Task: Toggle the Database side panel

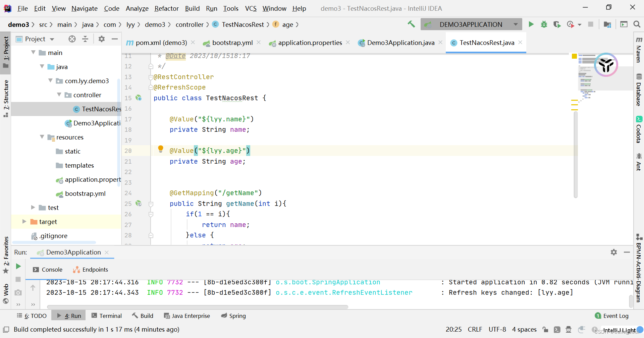Action: [639, 90]
